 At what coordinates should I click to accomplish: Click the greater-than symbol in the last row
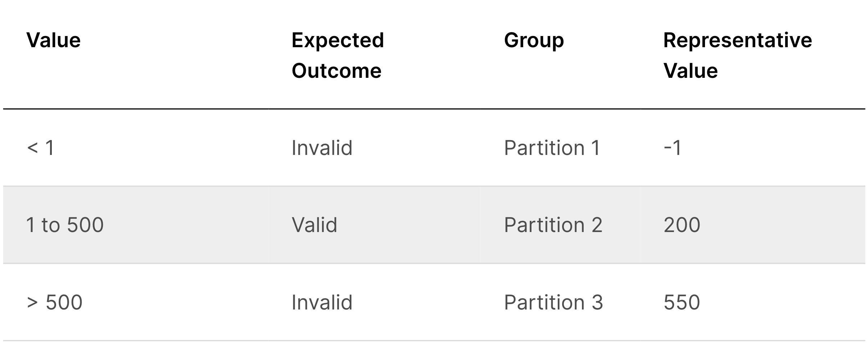[x=32, y=302]
